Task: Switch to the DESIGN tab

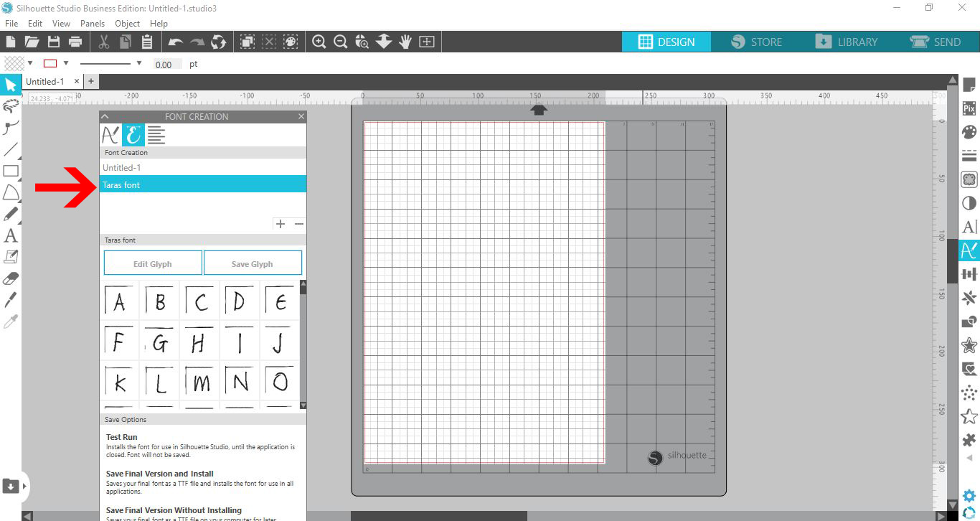Action: point(666,42)
